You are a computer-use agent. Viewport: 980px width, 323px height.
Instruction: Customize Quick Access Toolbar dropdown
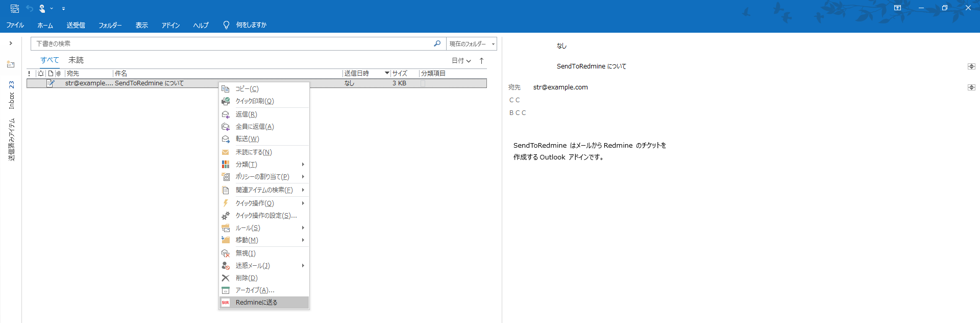click(x=63, y=9)
